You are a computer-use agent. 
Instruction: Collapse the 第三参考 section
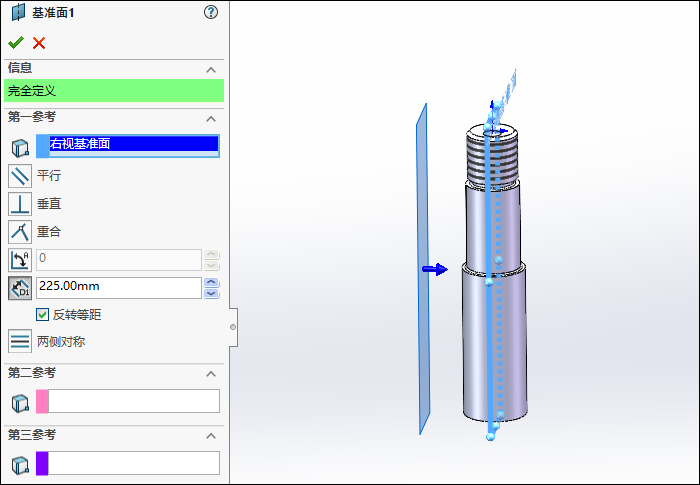pos(211,436)
